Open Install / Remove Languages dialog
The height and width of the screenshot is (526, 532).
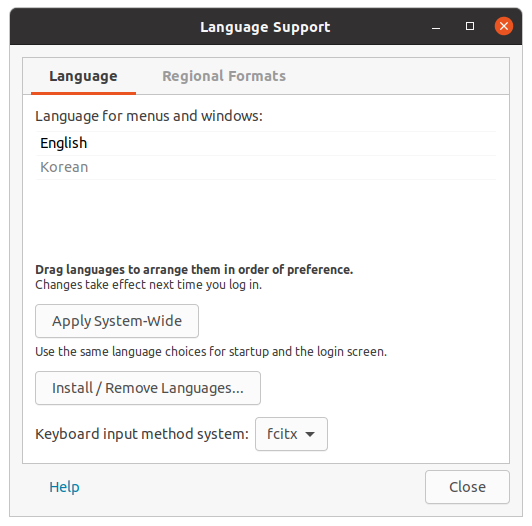(148, 388)
